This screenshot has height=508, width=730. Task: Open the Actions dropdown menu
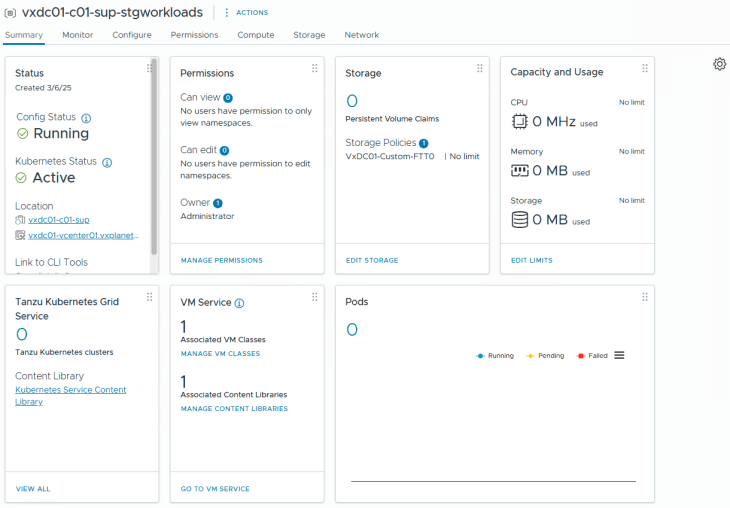245,13
